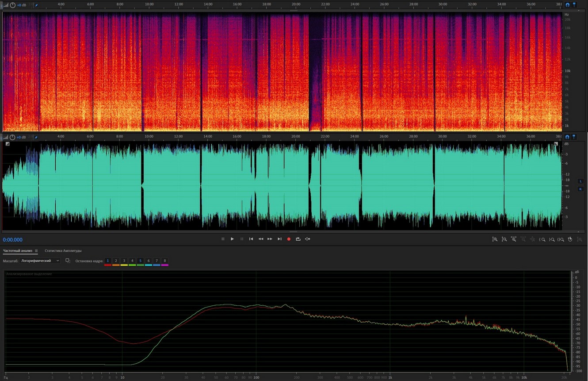Open the Масштаб Логарифмический dropdown
This screenshot has height=381, width=588.
pos(40,261)
